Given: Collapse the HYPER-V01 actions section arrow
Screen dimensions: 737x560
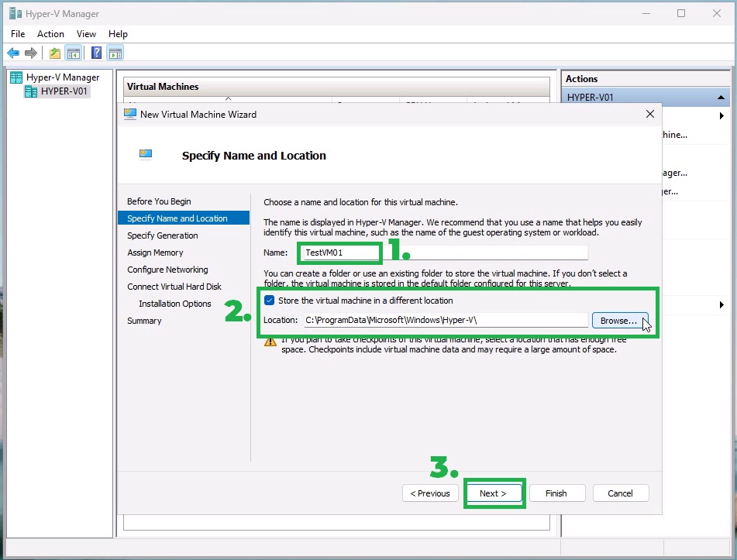Looking at the screenshot, I should [722, 98].
